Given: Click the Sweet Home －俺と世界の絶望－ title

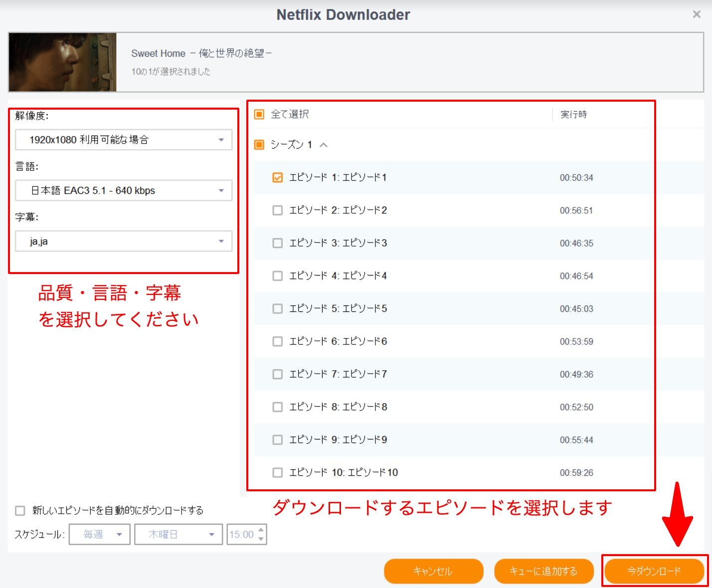Looking at the screenshot, I should pyautogui.click(x=202, y=53).
